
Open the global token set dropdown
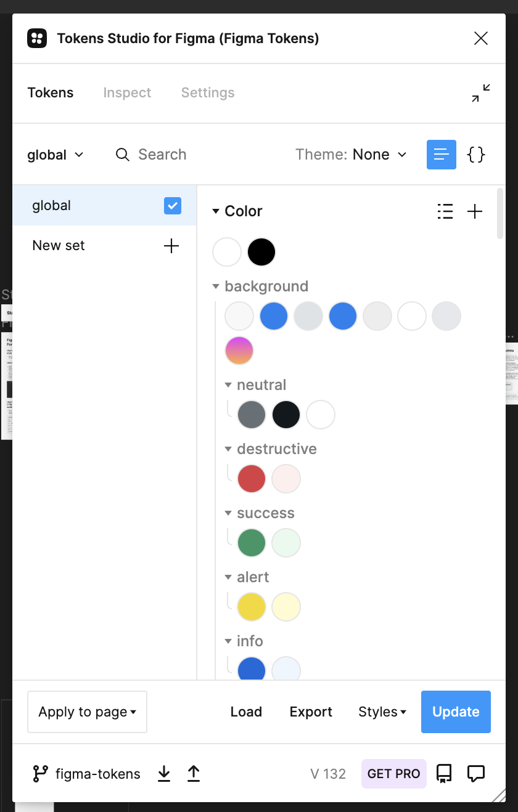(x=55, y=155)
